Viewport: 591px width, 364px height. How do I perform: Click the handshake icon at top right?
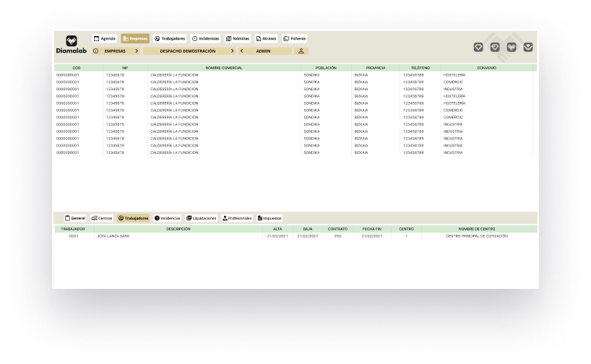point(512,47)
